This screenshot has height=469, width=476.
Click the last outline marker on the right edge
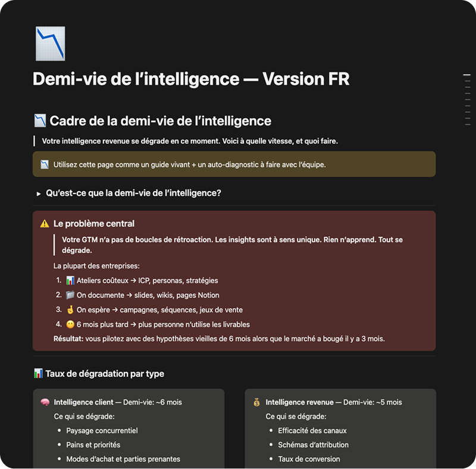click(x=468, y=124)
